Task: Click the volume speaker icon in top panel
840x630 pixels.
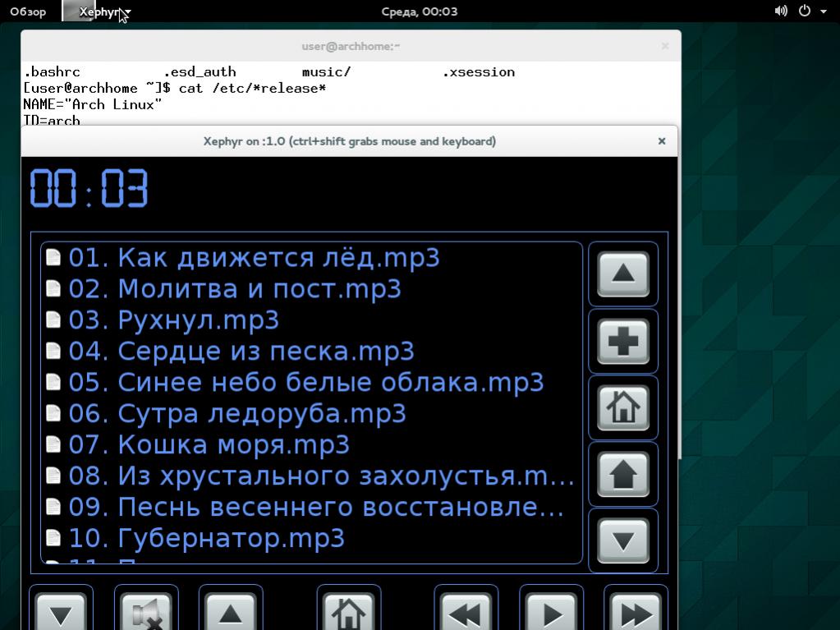Action: (781, 11)
